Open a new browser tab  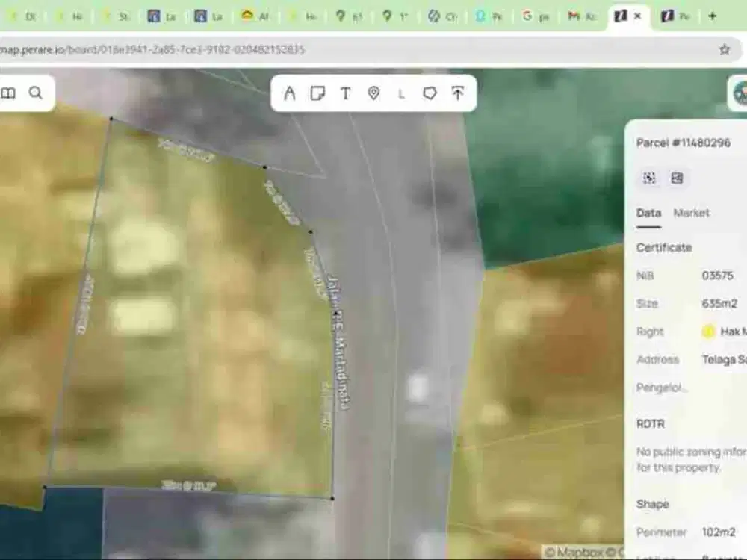[x=712, y=16]
